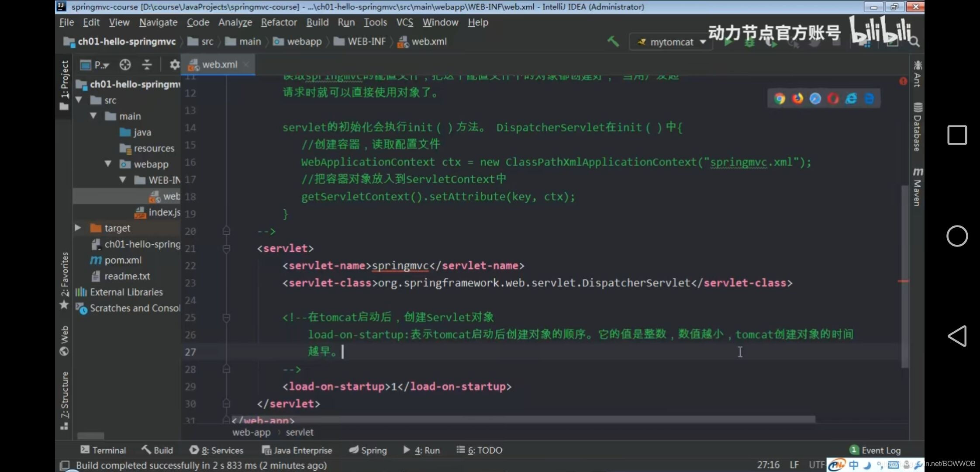Image resolution: width=980 pixels, height=472 pixels.
Task: Click the editor horizontal scrollbar
Action: [x=522, y=419]
